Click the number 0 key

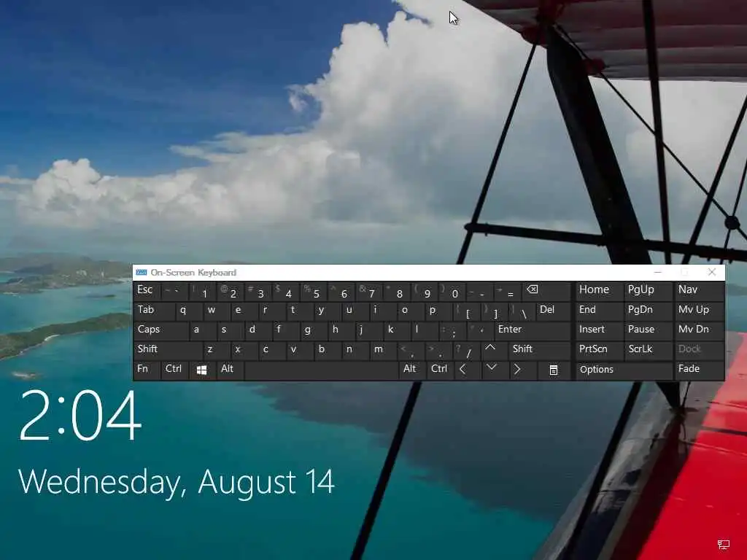point(452,291)
